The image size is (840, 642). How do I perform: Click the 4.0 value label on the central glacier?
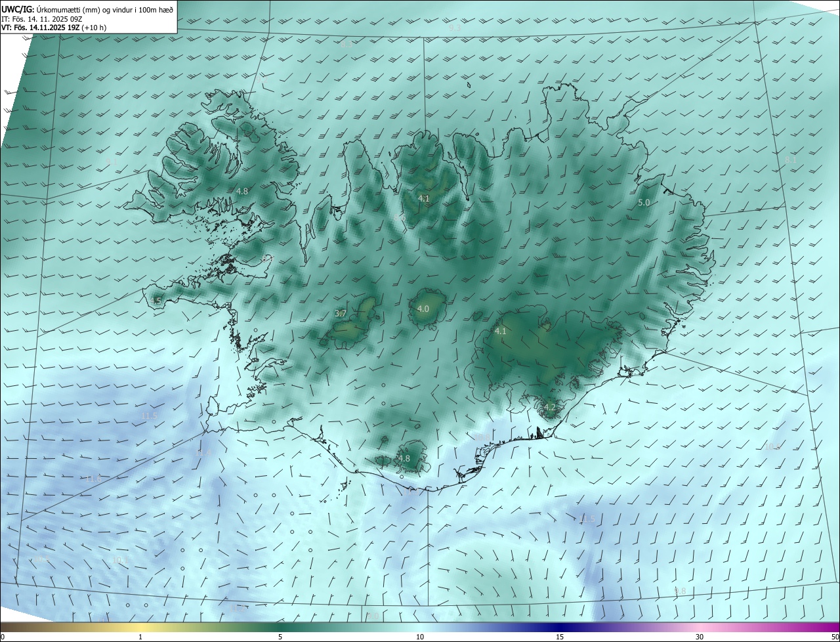[423, 309]
